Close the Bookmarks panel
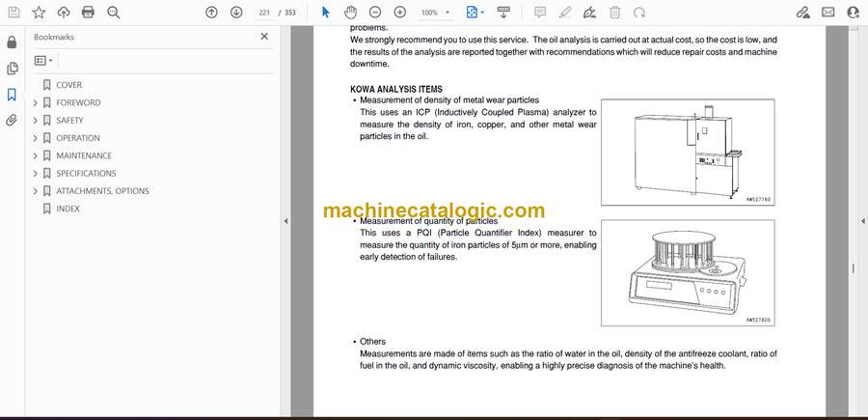 click(264, 37)
